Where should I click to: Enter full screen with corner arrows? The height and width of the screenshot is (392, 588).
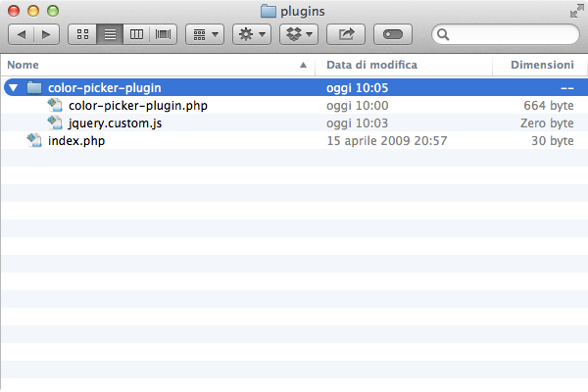pyautogui.click(x=577, y=11)
